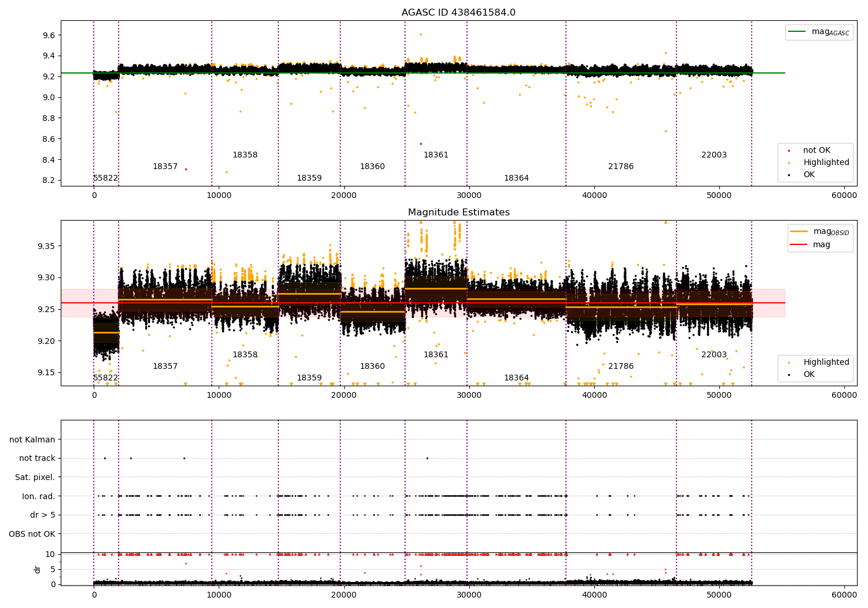868x608 pixels.
Task: Click the red not-OK point near magnitude 8.55
Action: click(x=421, y=144)
